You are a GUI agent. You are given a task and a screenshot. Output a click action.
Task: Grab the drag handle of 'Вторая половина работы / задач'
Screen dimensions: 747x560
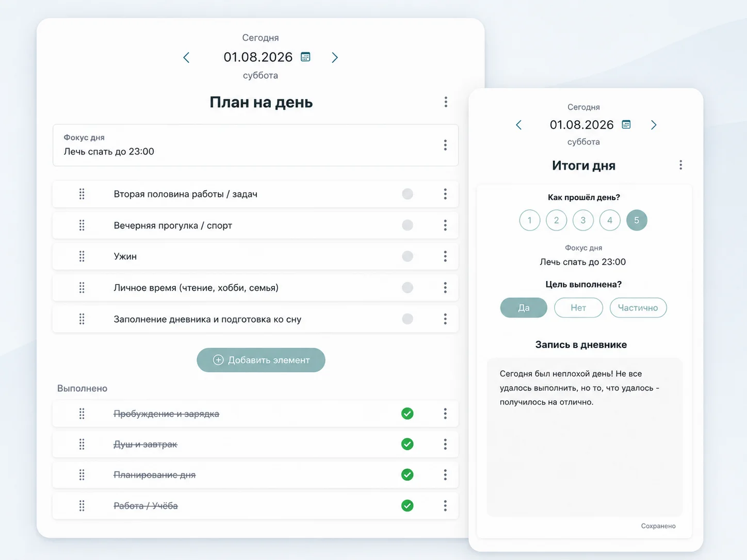pyautogui.click(x=82, y=194)
